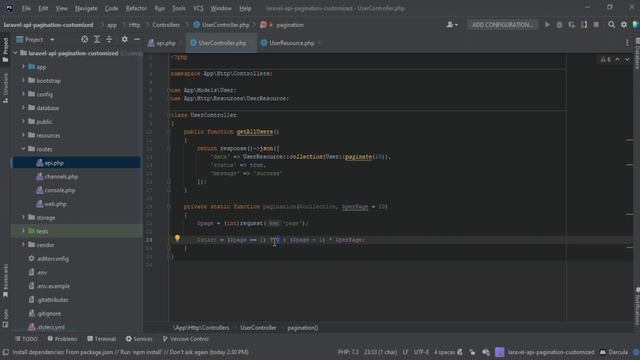Viewport: 640px width, 360px height.
Task: Open the TODO tool window
Action: tap(27, 339)
